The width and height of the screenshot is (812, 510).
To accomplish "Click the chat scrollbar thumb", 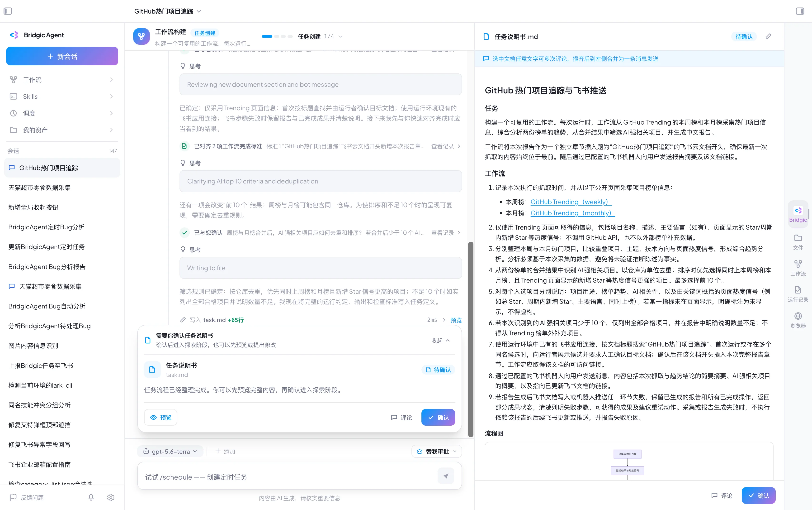I will pyautogui.click(x=471, y=339).
